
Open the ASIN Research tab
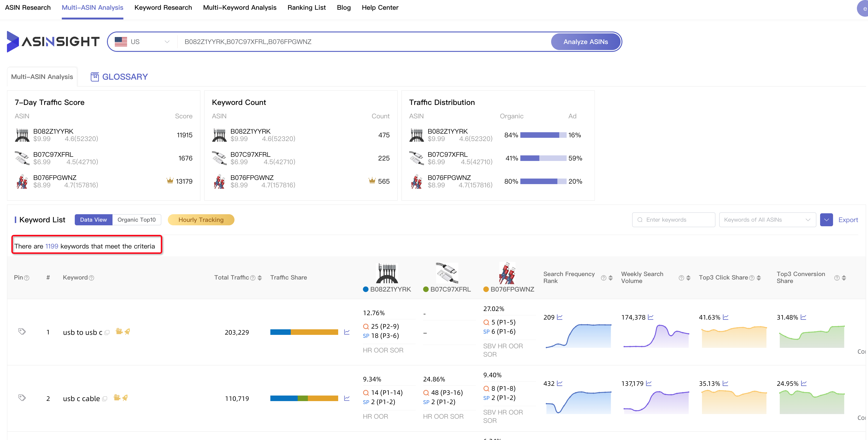click(x=28, y=7)
